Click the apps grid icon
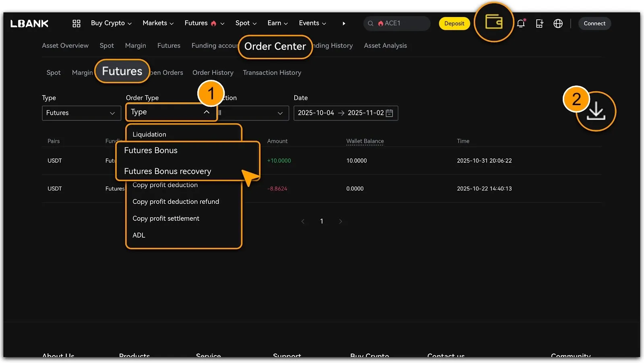The image size is (644, 363). click(76, 23)
